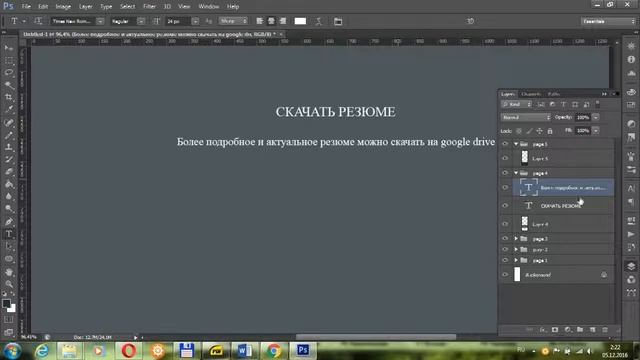Image resolution: width=640 pixels, height=360 pixels.
Task: Hide Layer 4 visibility
Action: click(505, 224)
